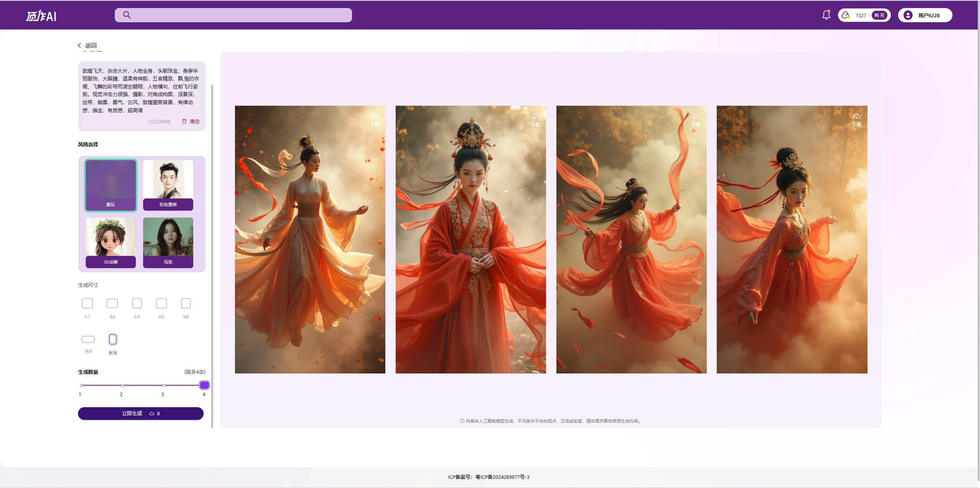980x488 pixels.
Task: Download the fourth generated image
Action: pos(856,120)
